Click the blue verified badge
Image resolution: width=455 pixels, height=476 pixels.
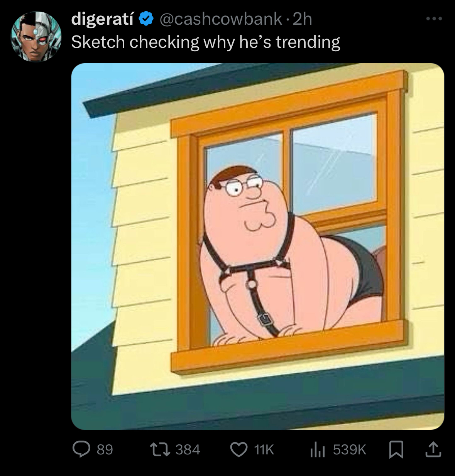[146, 19]
